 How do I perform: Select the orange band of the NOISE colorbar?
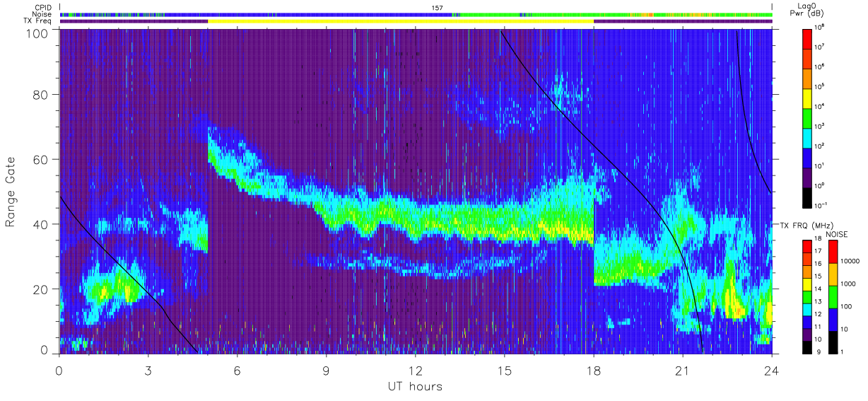(x=832, y=274)
